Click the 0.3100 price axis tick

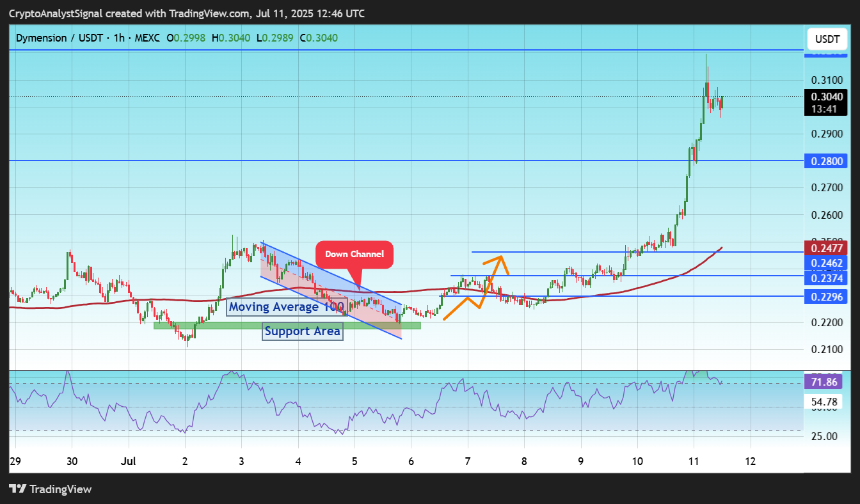coord(827,80)
